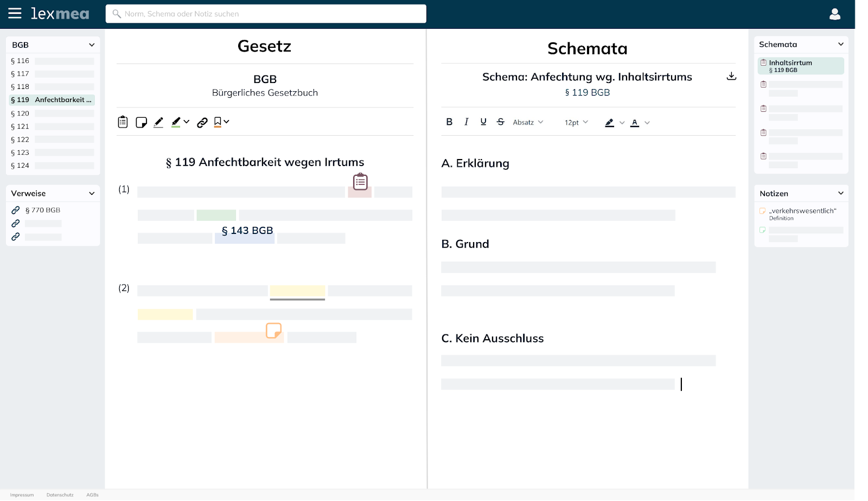Open the Absatz paragraph style dropdown
The image size is (868, 501).
(528, 122)
